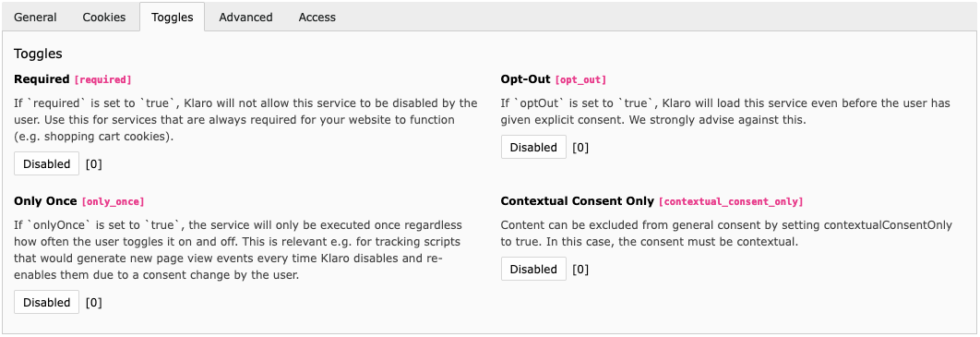The image size is (980, 337).
Task: Enable the Opt-Out toggle
Action: (x=533, y=148)
